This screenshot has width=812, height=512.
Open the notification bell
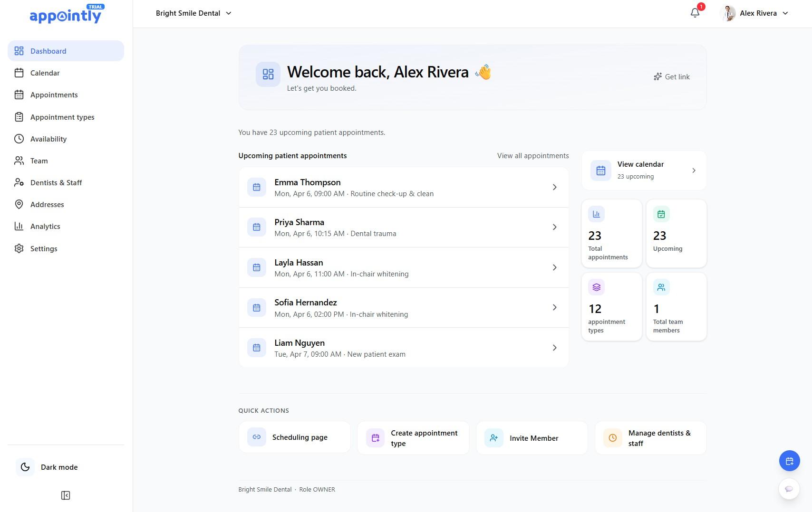coord(695,13)
